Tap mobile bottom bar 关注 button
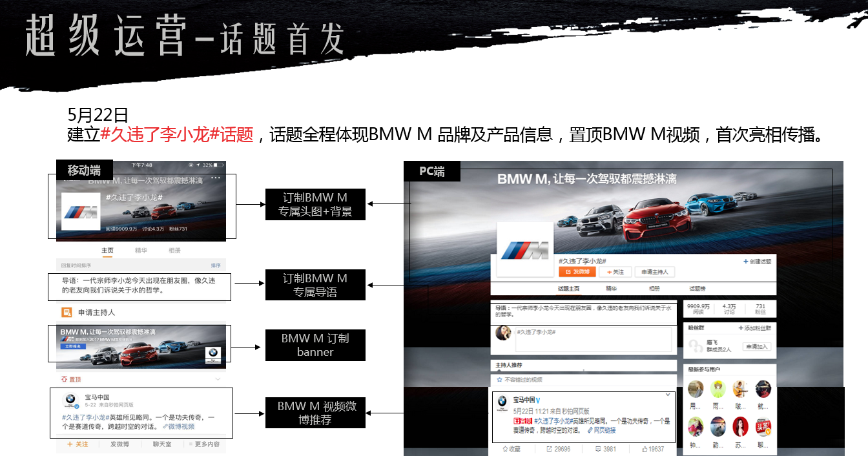 pyautogui.click(x=78, y=444)
